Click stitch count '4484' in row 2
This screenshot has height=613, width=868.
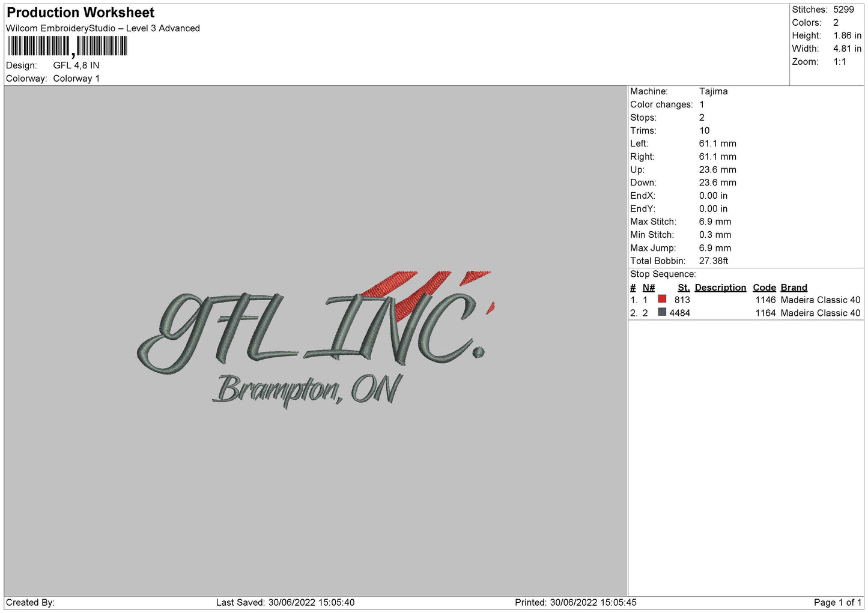tap(679, 313)
